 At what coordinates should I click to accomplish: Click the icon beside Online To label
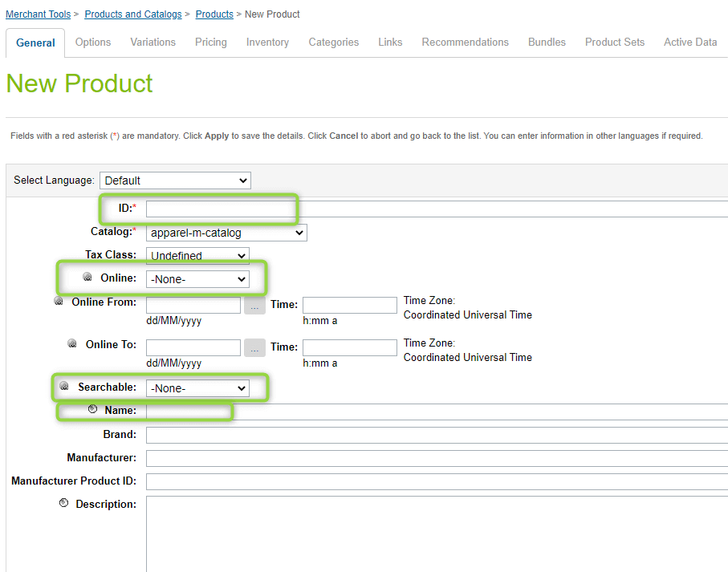(x=72, y=343)
